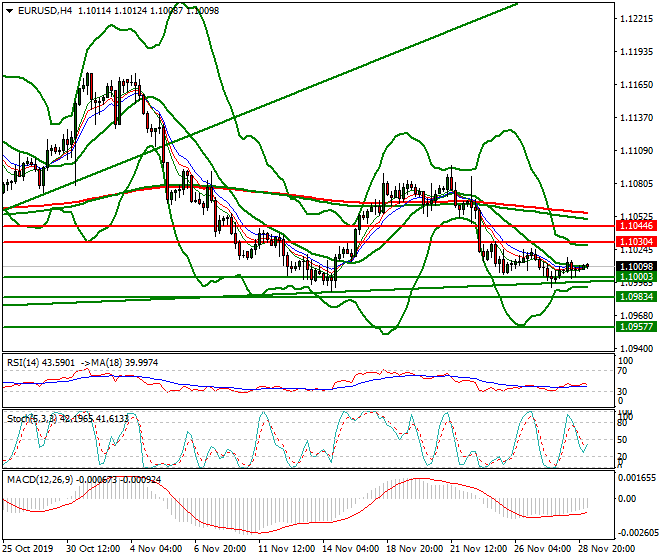Click the MACD -0.002605 scale value

click(637, 533)
